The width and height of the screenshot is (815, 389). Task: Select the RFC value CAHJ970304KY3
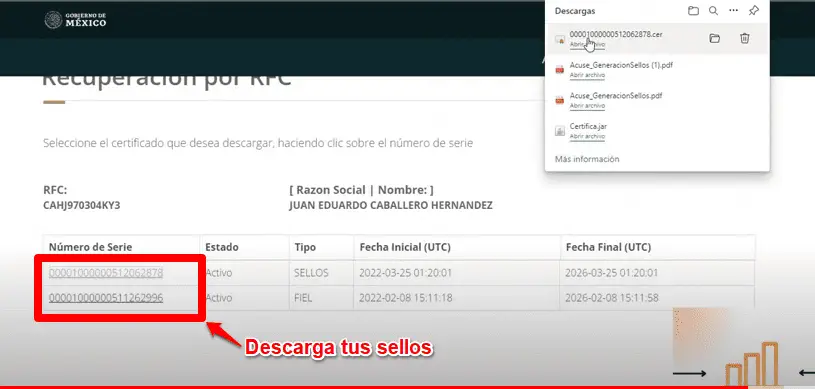click(x=82, y=205)
